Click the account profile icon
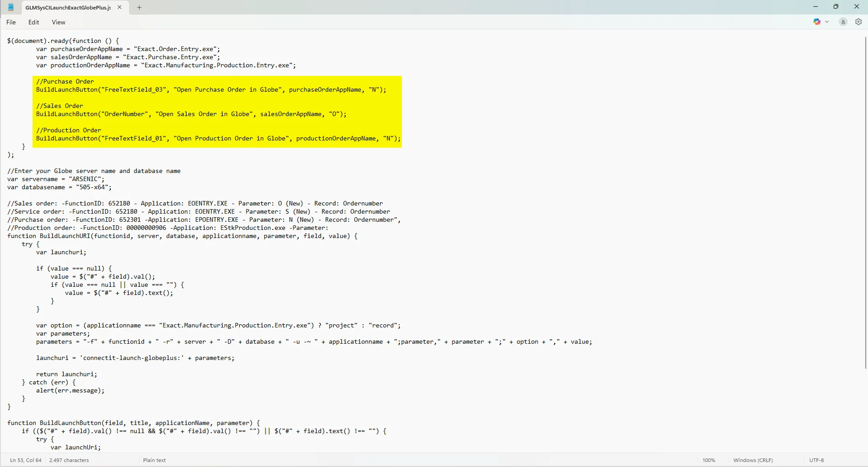868x467 pixels. [843, 22]
